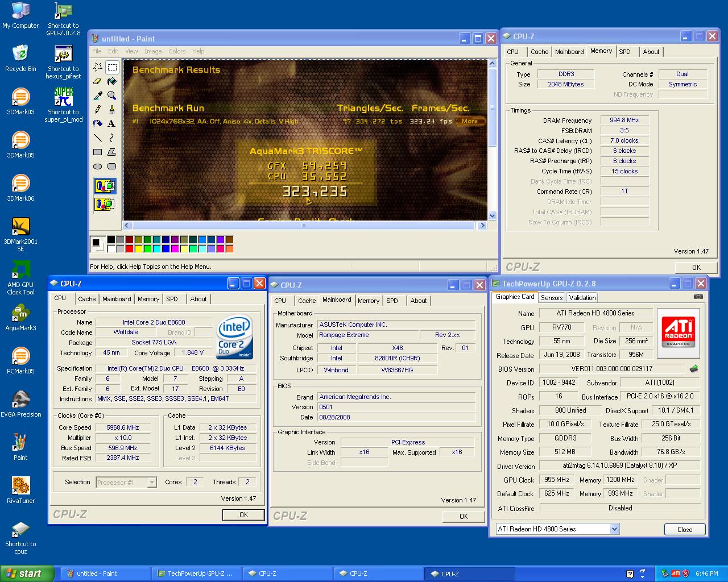Open the AMD GPU Clock Tool icon
This screenshot has height=582, width=728.
click(x=20, y=277)
